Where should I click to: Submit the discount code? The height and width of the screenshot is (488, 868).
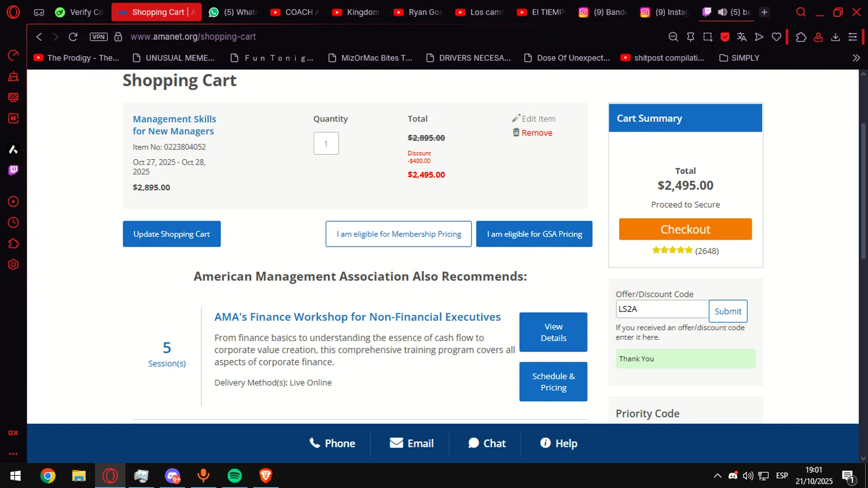pyautogui.click(x=728, y=311)
